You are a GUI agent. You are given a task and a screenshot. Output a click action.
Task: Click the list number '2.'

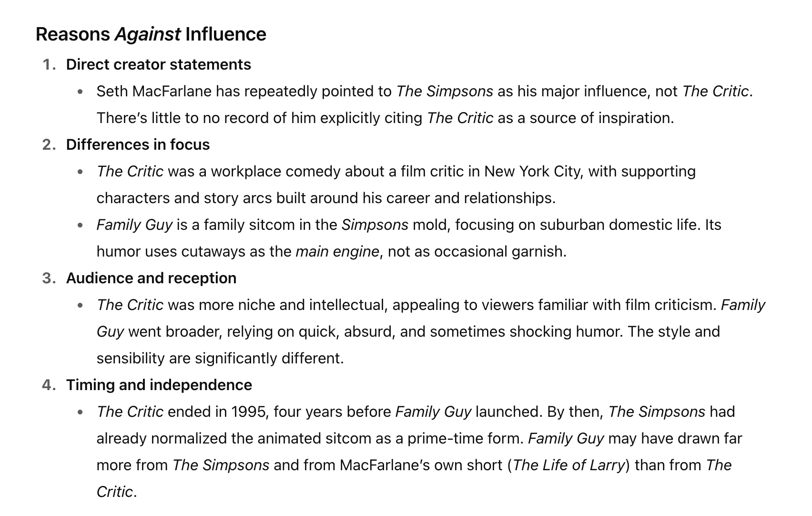[50, 144]
